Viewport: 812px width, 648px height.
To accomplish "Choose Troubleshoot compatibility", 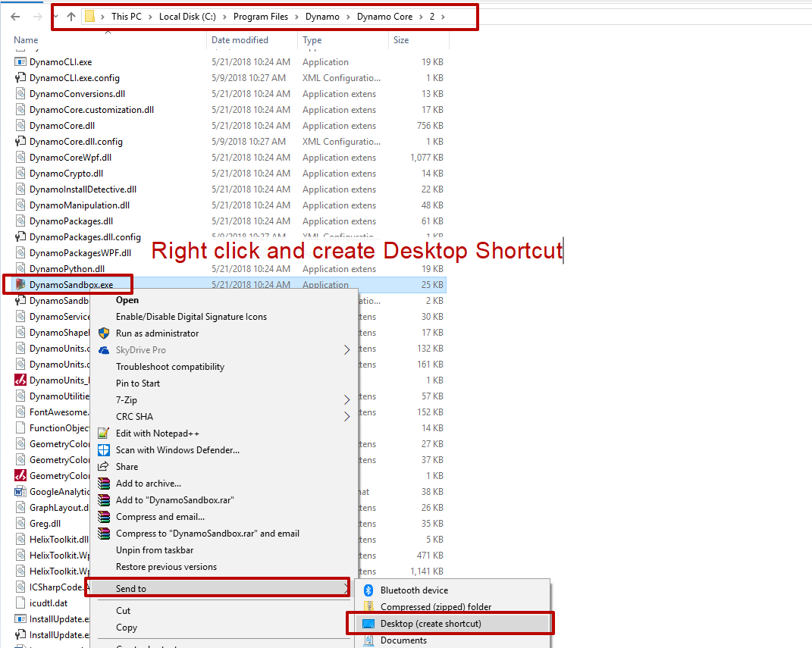I will click(171, 366).
